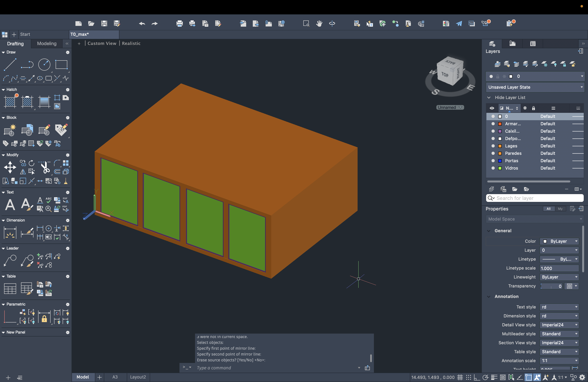Toggle grid display in status bar

460,377
